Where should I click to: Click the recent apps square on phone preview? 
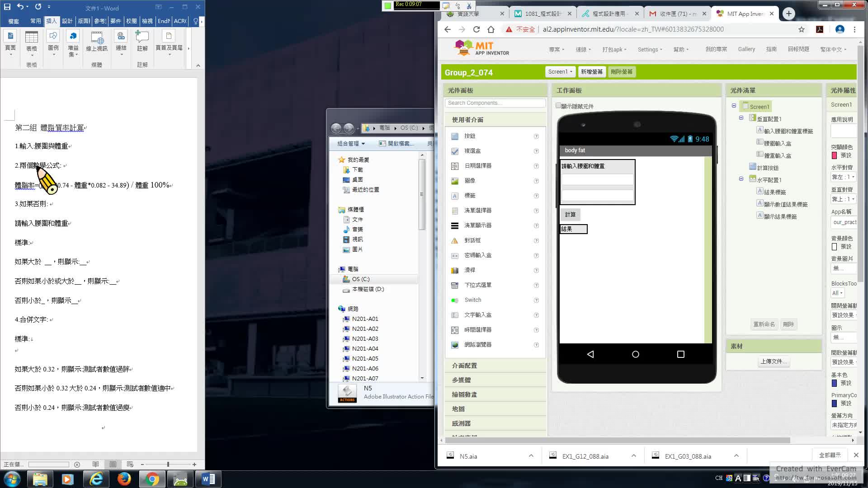click(681, 354)
